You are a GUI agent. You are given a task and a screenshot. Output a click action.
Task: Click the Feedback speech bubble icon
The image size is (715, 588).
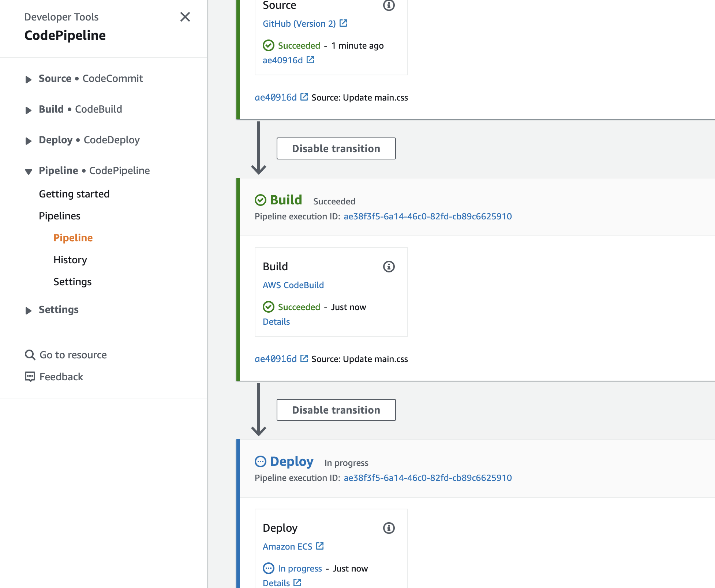pos(30,377)
